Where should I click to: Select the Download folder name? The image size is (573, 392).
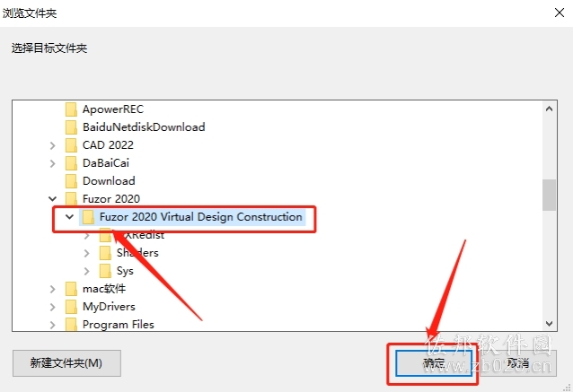pyautogui.click(x=109, y=180)
